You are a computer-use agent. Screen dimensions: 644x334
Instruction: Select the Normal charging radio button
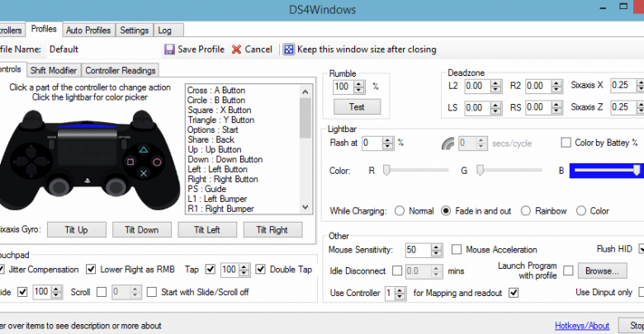(400, 211)
